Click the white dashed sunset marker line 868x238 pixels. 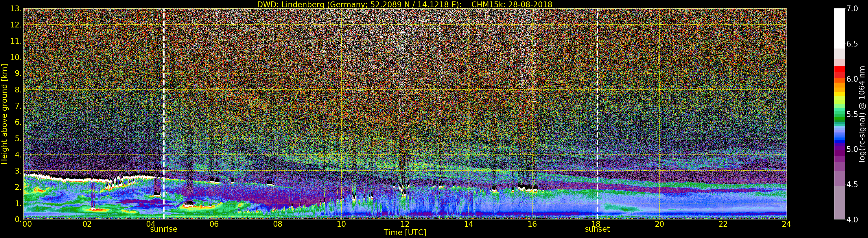(x=597, y=114)
